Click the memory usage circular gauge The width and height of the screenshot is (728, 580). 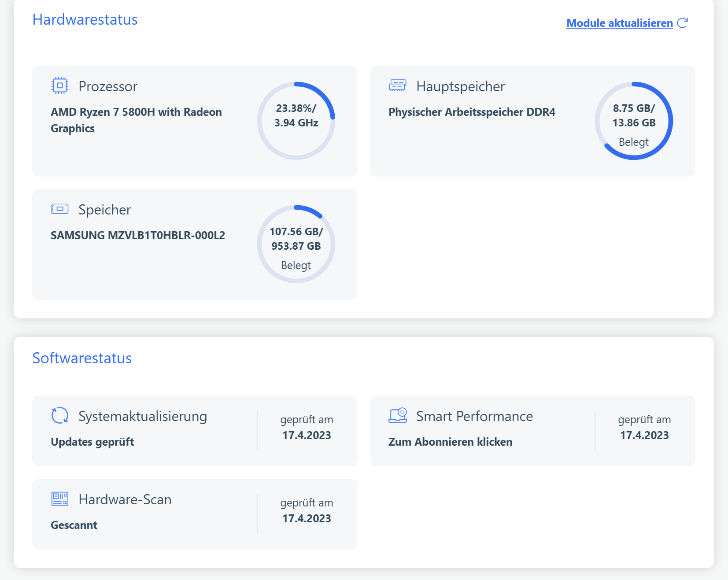point(634,121)
